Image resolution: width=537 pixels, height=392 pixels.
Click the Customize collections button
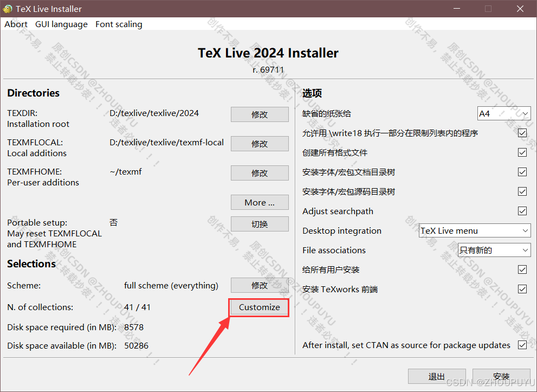pos(260,307)
